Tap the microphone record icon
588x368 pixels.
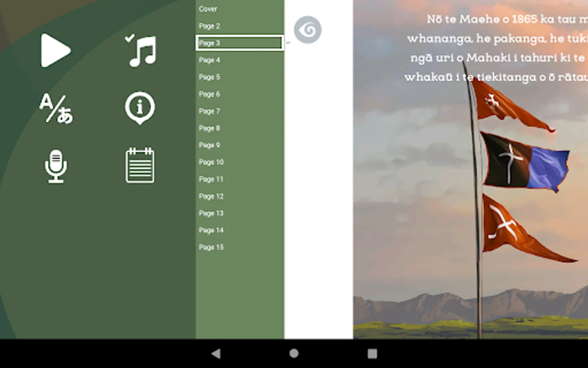click(56, 166)
